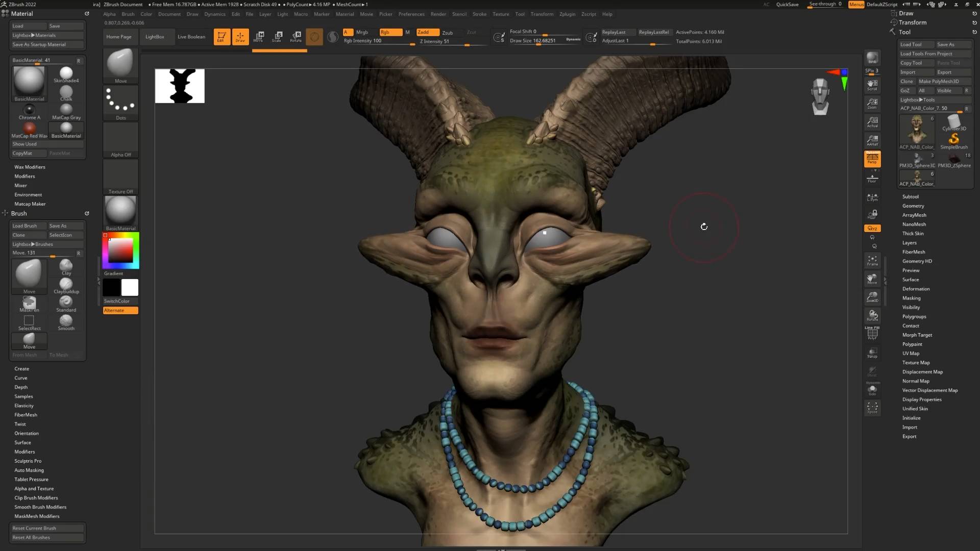Click Reset All Brushes button

point(31,537)
